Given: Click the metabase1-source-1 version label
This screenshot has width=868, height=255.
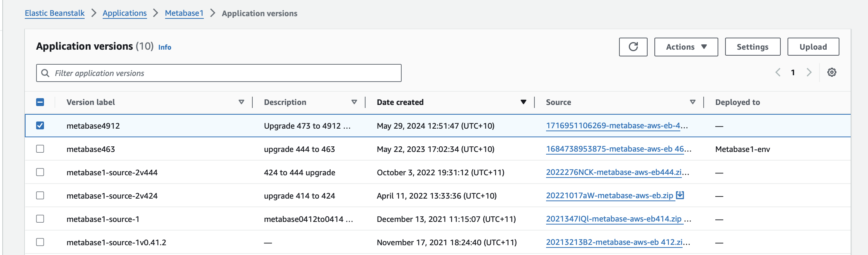Looking at the screenshot, I should (103, 219).
